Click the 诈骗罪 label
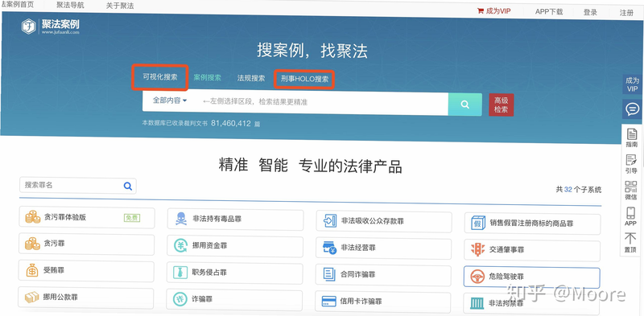The width and height of the screenshot is (644, 316). click(202, 299)
